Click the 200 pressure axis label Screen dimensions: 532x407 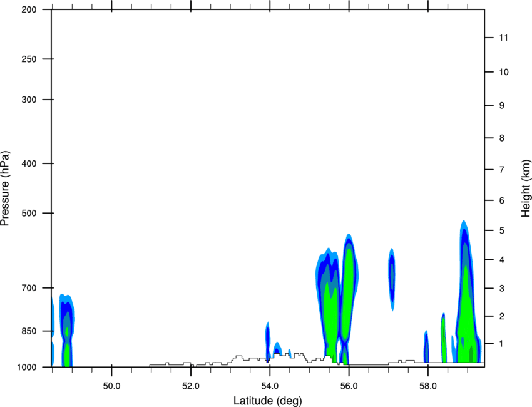point(29,9)
